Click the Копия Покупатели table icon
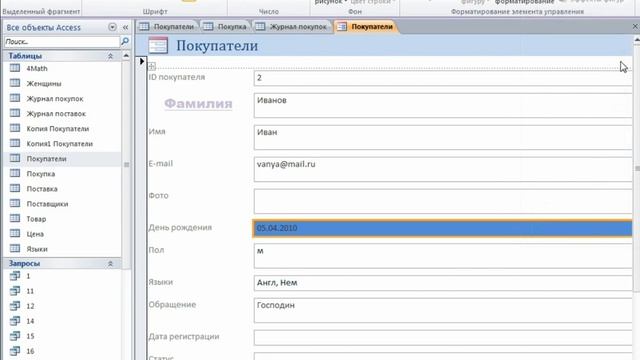 (15, 129)
